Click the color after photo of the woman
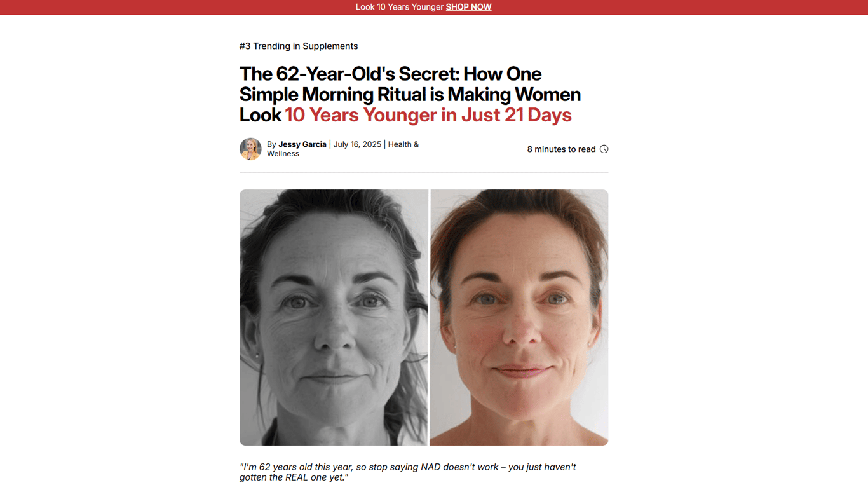Image resolution: width=868 pixels, height=485 pixels. click(519, 317)
